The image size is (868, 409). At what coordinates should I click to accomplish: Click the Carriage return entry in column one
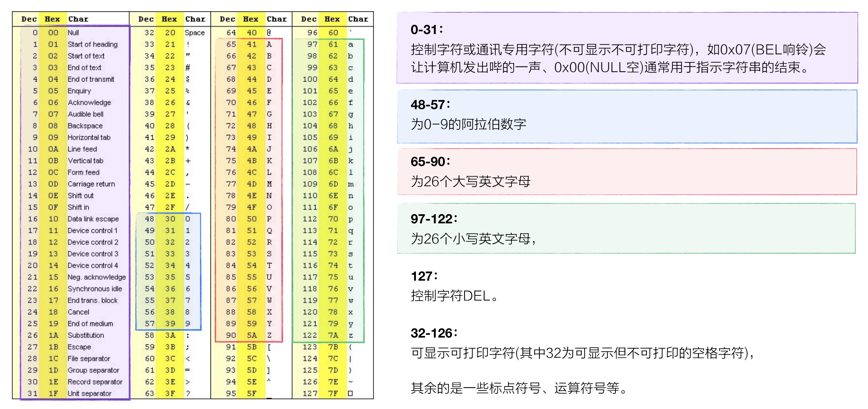coord(91,184)
